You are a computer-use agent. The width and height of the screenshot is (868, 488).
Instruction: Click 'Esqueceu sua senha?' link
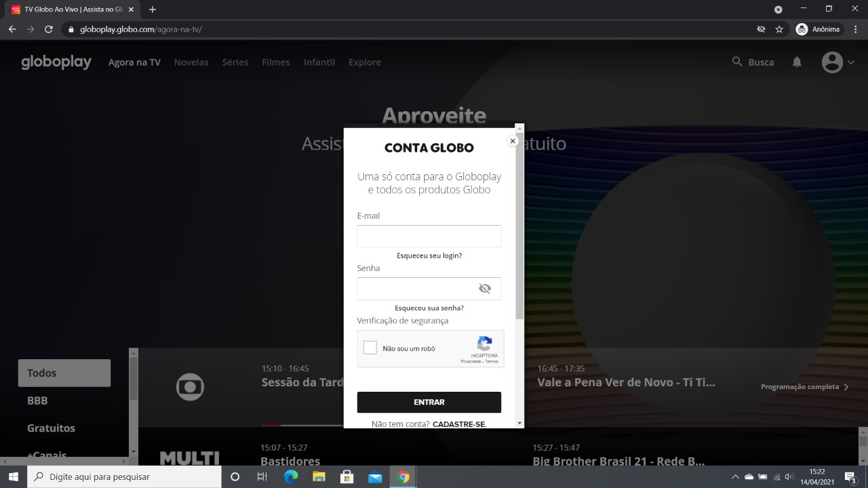429,308
